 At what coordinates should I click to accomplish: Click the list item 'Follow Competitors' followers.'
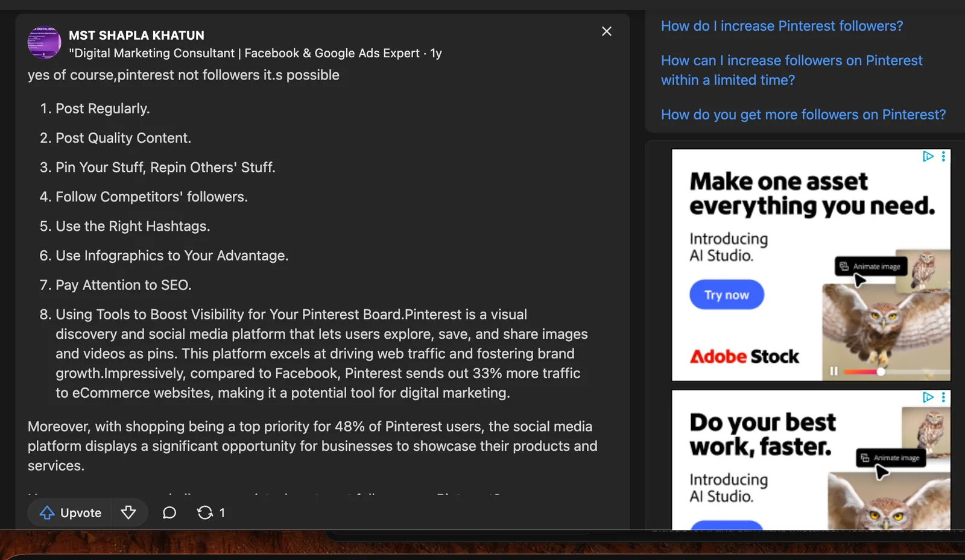tap(151, 197)
